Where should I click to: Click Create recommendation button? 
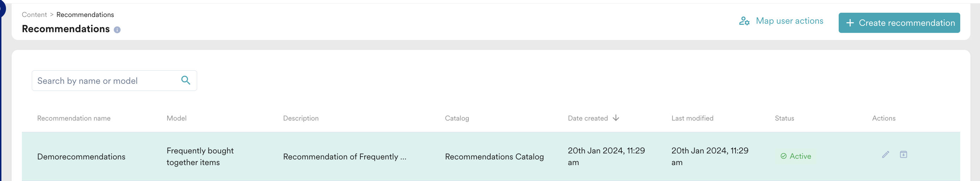click(x=899, y=23)
